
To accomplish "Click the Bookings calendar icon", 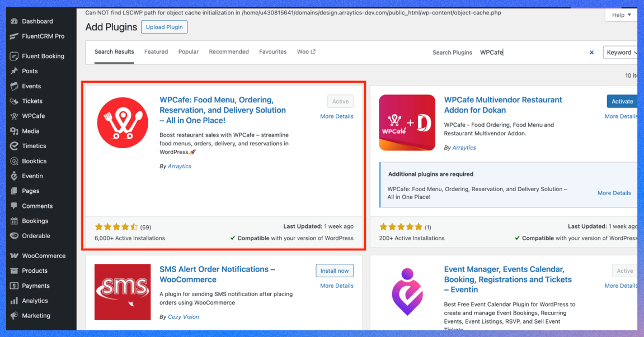I will [x=15, y=221].
